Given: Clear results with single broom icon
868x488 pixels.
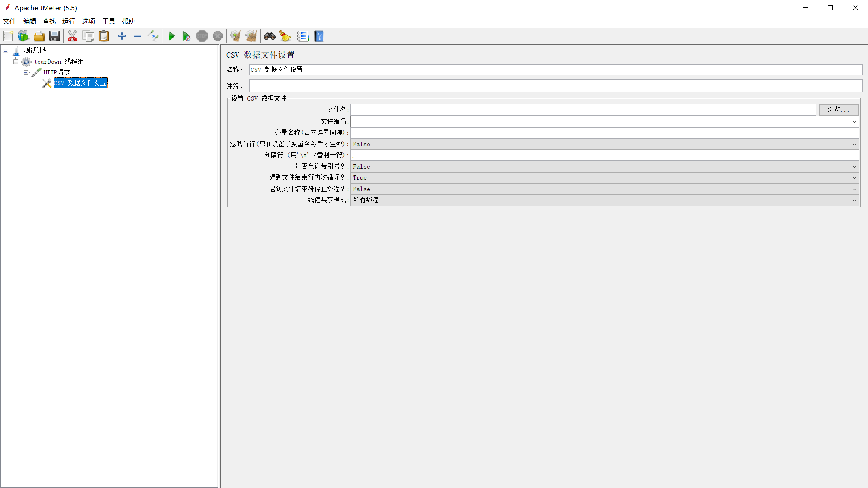Looking at the screenshot, I should [x=235, y=36].
